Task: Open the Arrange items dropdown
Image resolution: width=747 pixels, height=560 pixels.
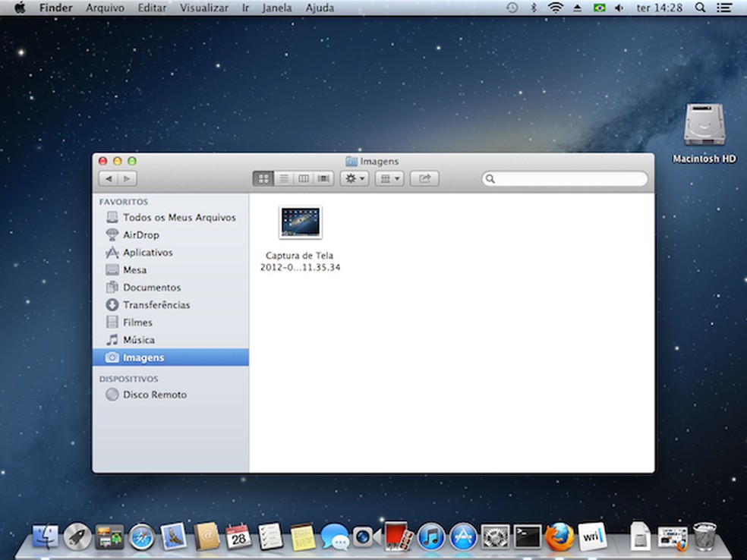Action: tap(389, 178)
